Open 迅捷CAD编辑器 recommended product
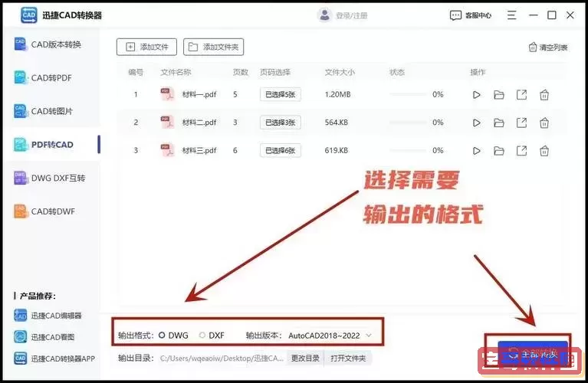This screenshot has height=383, width=588. coord(48,316)
